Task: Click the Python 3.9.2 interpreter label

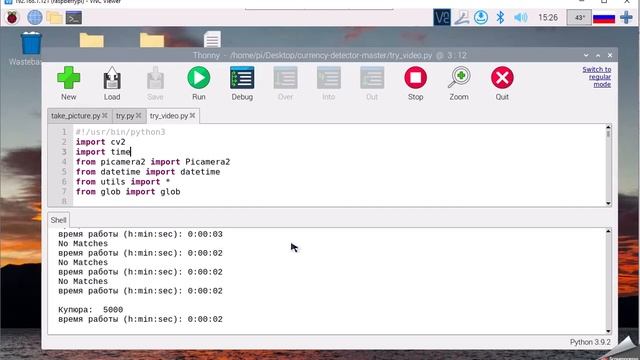Action: pyautogui.click(x=590, y=342)
